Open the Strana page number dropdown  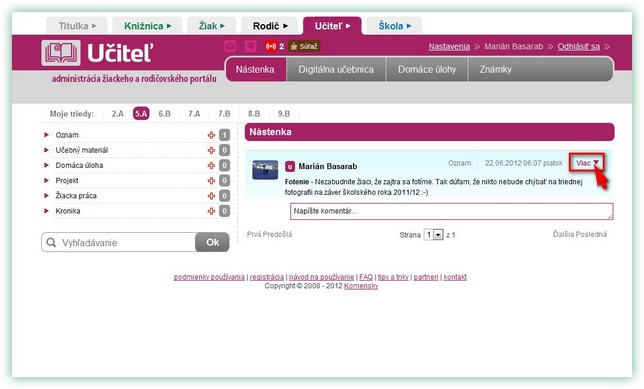point(434,235)
